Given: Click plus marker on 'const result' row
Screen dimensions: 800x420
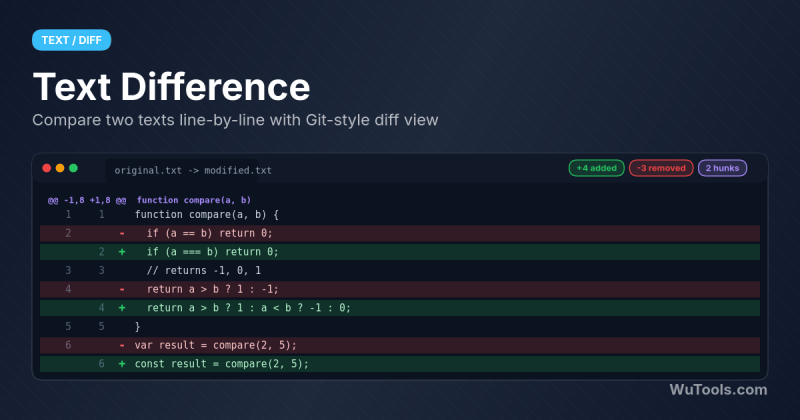Looking at the screenshot, I should point(122,364).
